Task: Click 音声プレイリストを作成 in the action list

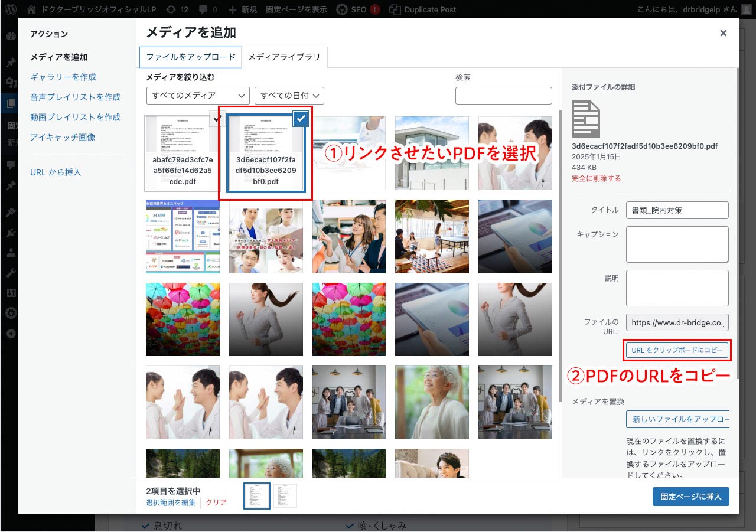Action: click(76, 97)
